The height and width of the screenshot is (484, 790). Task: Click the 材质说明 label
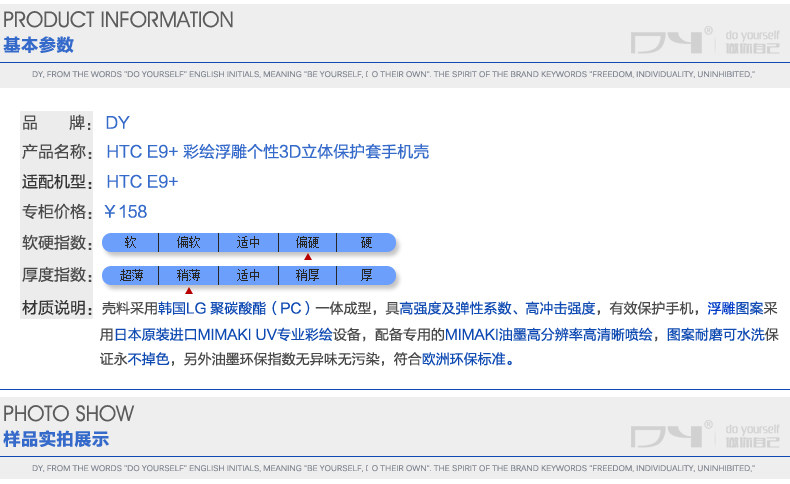[x=56, y=308]
